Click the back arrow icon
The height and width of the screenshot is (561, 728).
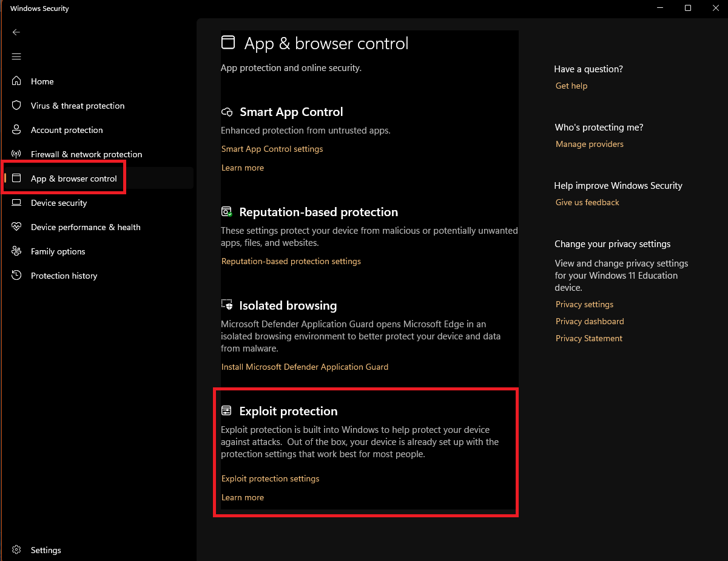16,32
